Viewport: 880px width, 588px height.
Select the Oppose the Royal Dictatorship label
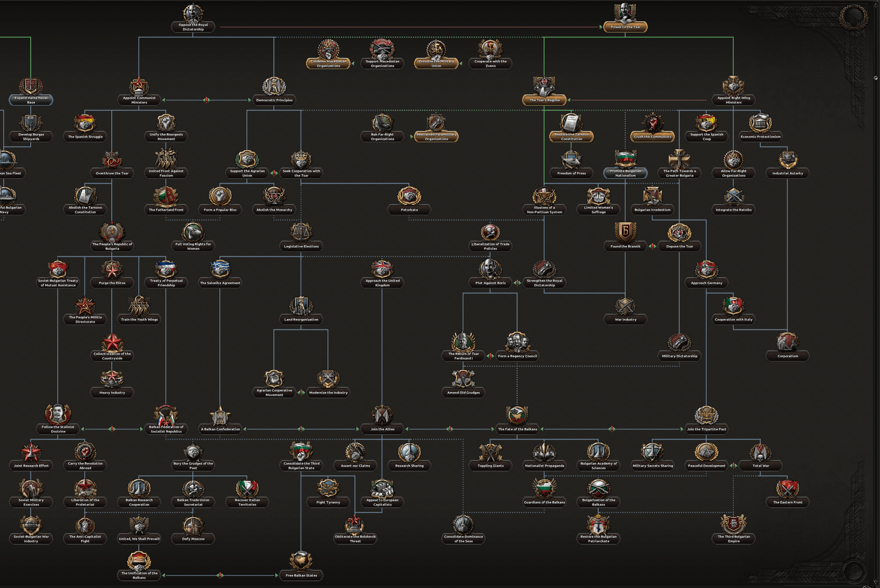pyautogui.click(x=193, y=27)
